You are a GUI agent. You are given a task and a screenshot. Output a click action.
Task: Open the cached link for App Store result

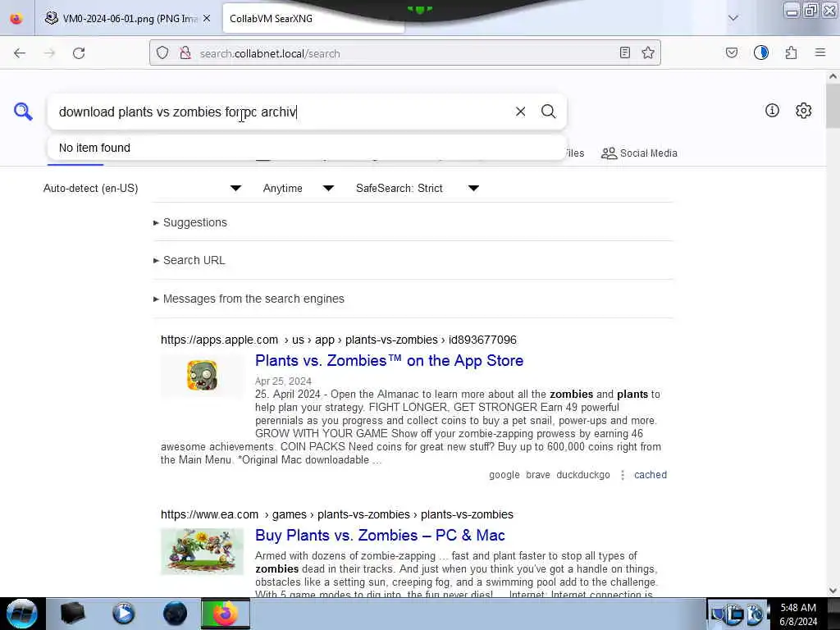[651, 475]
